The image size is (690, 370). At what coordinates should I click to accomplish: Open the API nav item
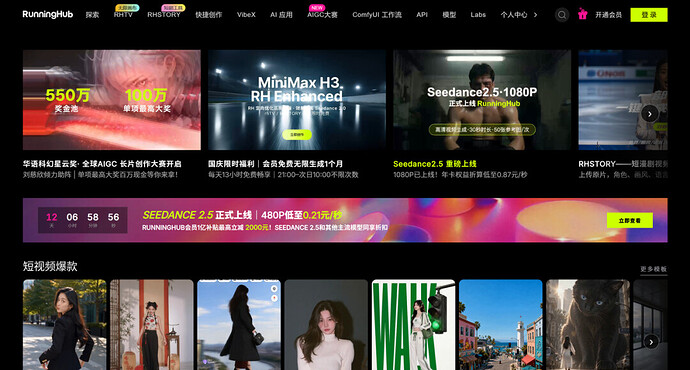[x=422, y=15]
